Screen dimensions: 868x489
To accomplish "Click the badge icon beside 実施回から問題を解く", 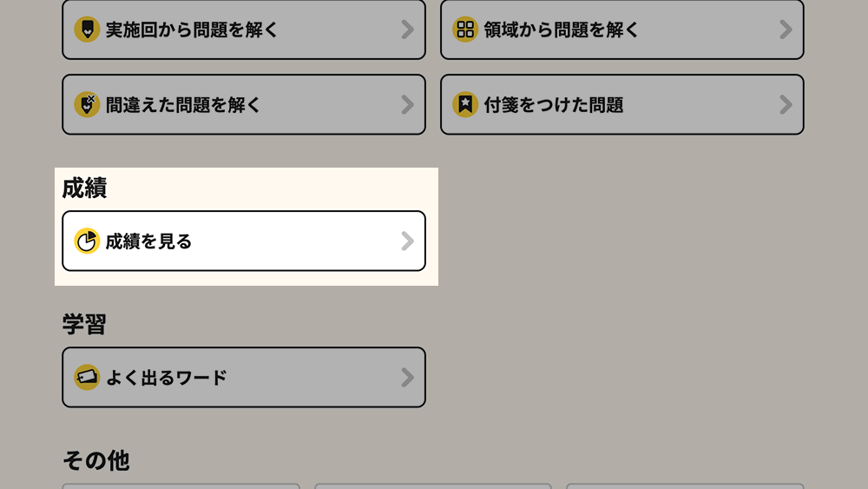I will point(87,30).
